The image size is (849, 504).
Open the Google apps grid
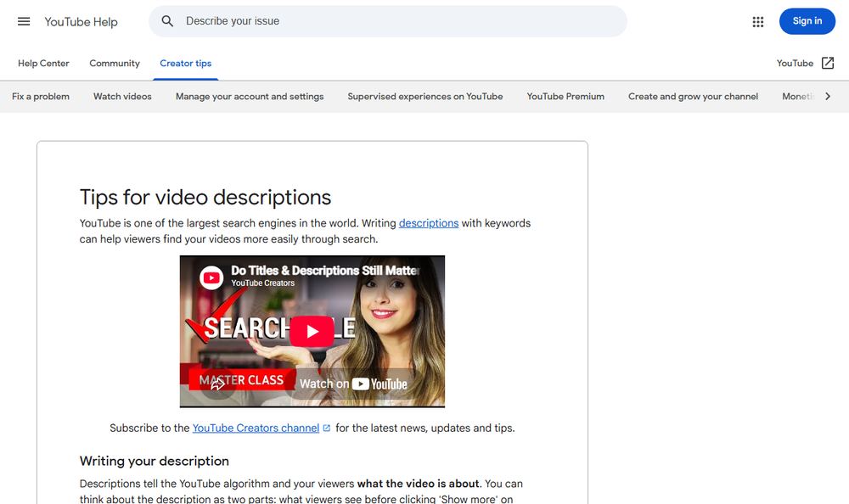pyautogui.click(x=758, y=22)
